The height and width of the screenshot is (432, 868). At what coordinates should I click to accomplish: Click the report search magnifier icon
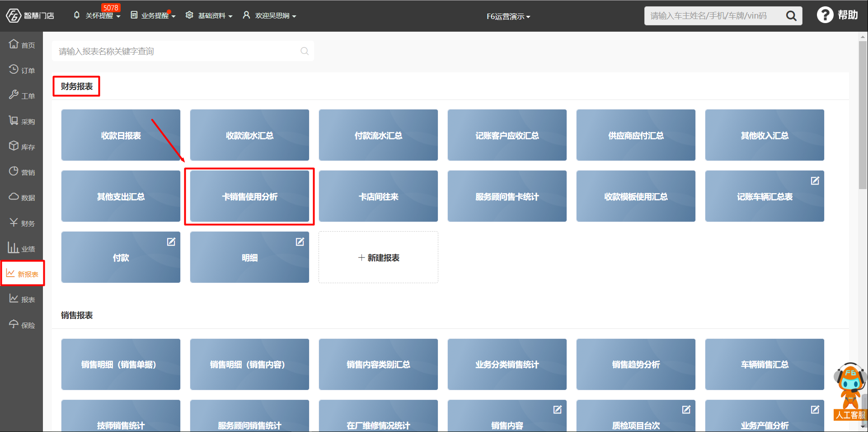pyautogui.click(x=305, y=51)
